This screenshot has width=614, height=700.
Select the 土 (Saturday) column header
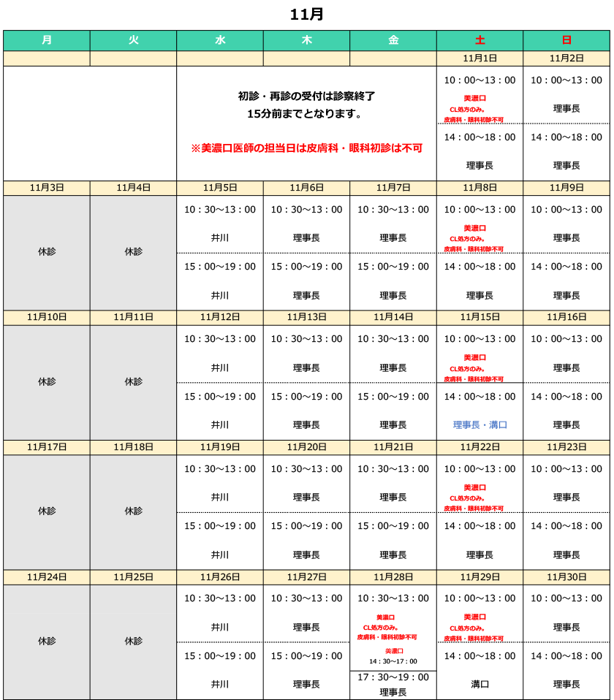coord(479,41)
